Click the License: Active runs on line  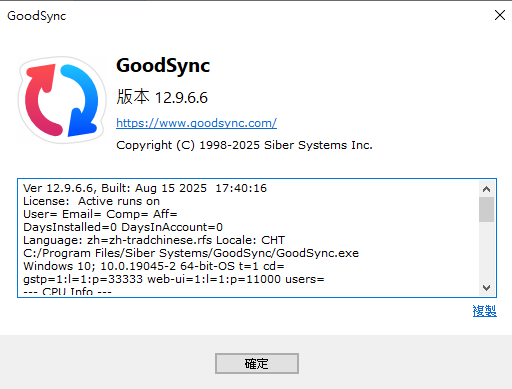91,201
